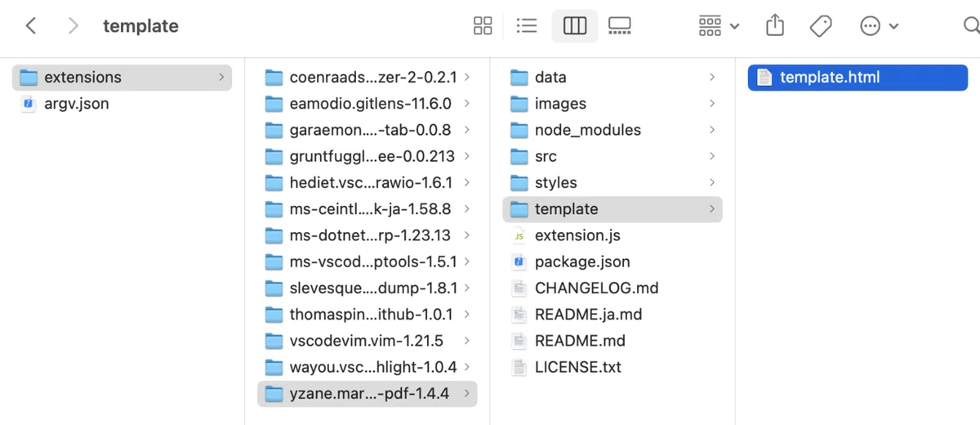The image size is (980, 425).
Task: Click the extension.js JS file icon
Action: coord(519,235)
